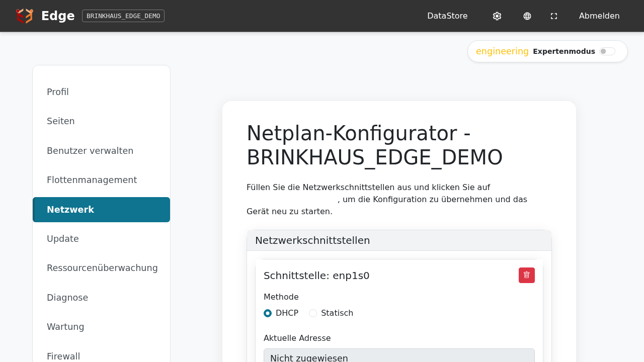Toggle fullscreen mode icon

554,16
